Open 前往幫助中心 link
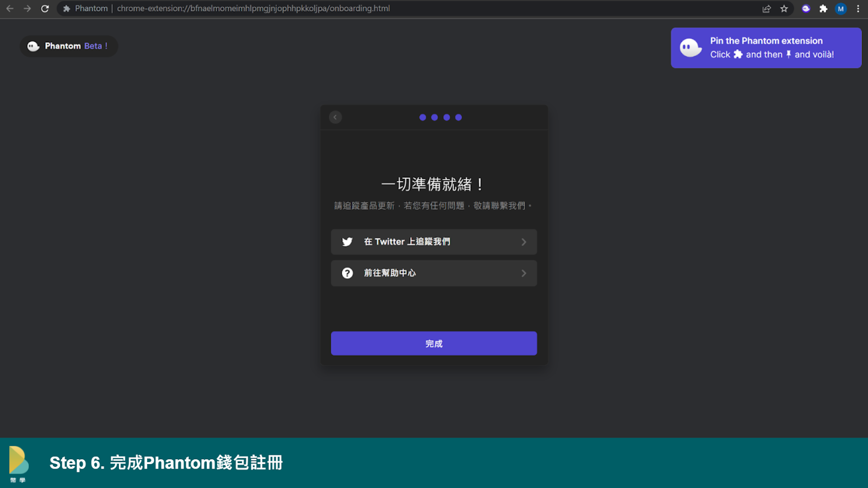The width and height of the screenshot is (868, 488). [x=390, y=273]
